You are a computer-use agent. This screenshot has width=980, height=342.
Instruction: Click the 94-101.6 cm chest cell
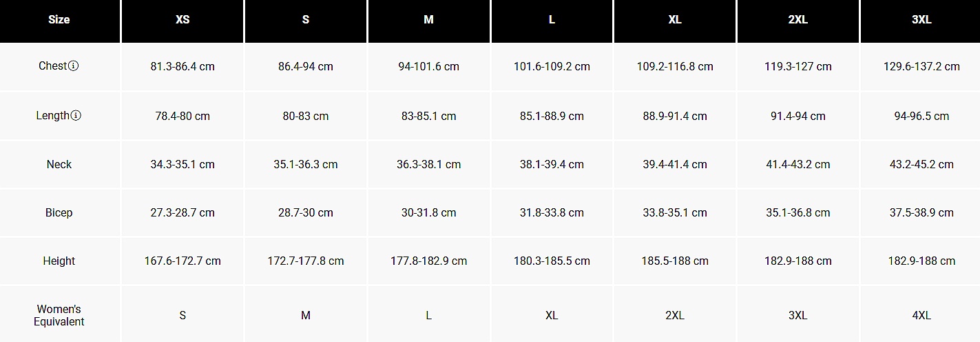point(429,67)
